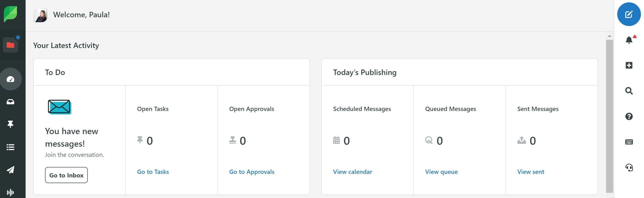Open the red folder icon in sidebar
This screenshot has height=198, width=644.
coord(10,45)
